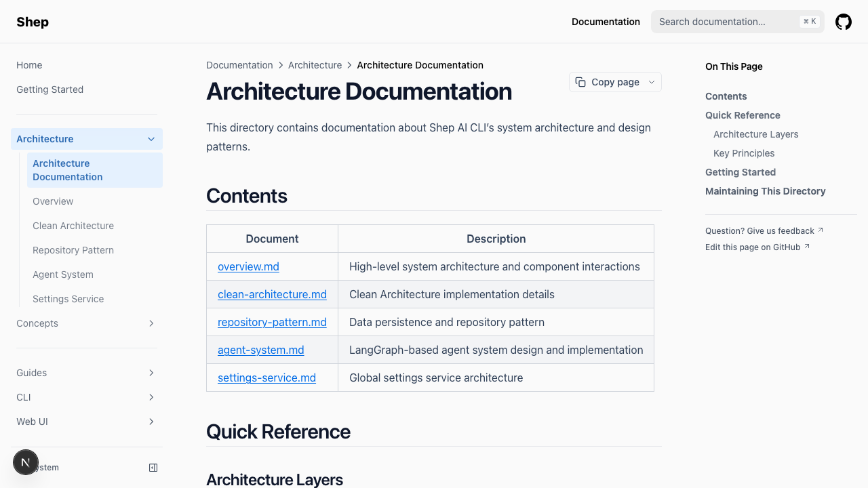Collapse the Architecture section chevron
The width and height of the screenshot is (868, 488).
[151, 139]
